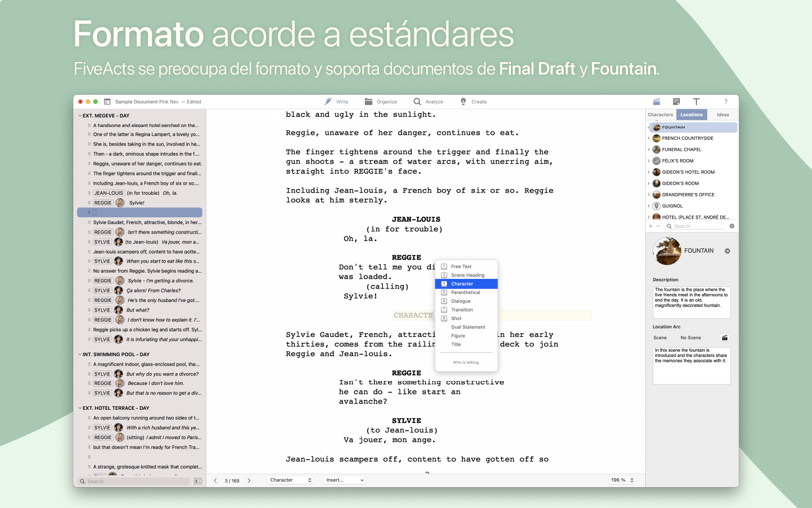Collapse the EXT. MEGEVE - DAY scene
Image resolution: width=812 pixels, height=508 pixels.
coord(80,116)
